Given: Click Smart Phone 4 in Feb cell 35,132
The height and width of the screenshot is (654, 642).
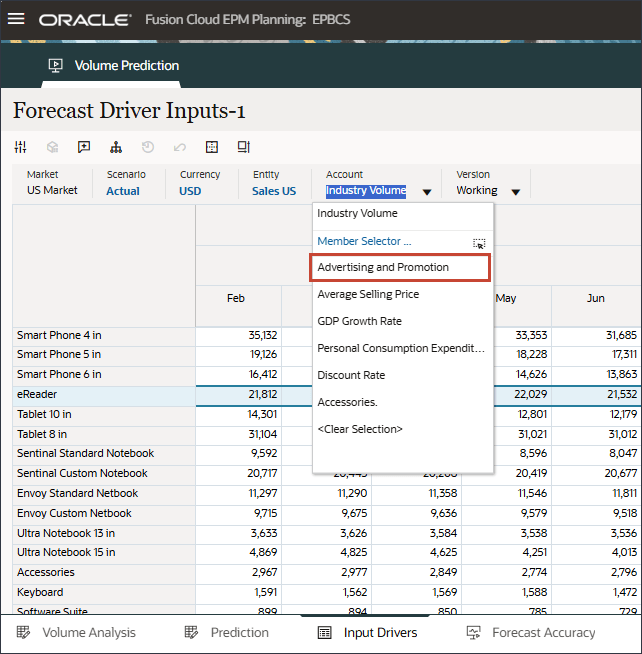Looking at the screenshot, I should [x=239, y=335].
